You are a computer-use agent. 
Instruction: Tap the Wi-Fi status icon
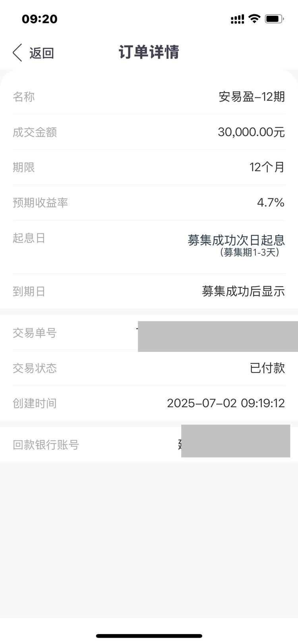(254, 18)
